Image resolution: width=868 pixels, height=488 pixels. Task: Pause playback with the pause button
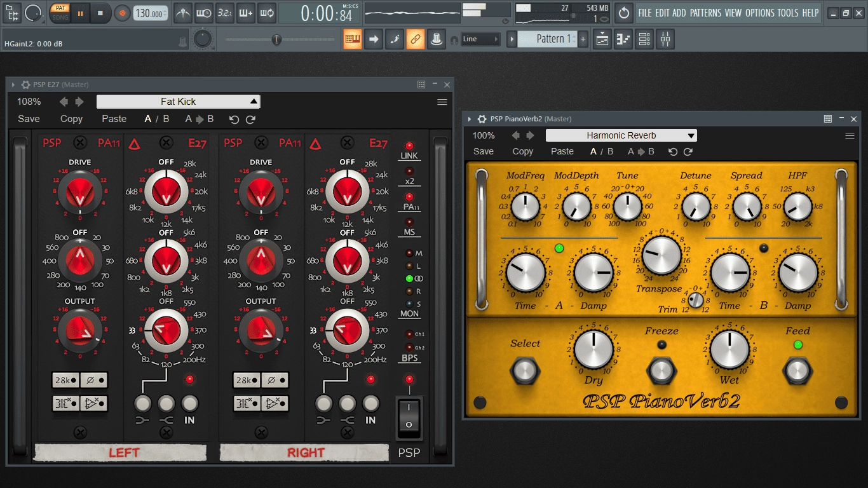click(80, 13)
